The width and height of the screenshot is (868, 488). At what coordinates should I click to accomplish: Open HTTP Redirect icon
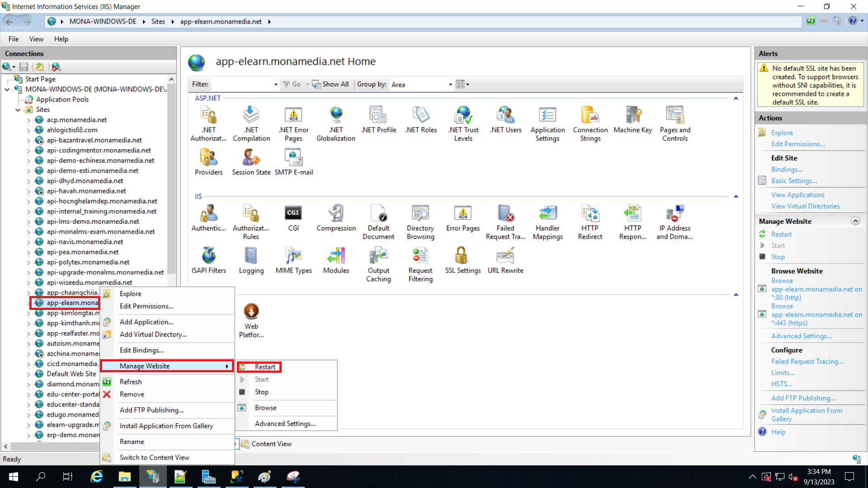point(590,222)
